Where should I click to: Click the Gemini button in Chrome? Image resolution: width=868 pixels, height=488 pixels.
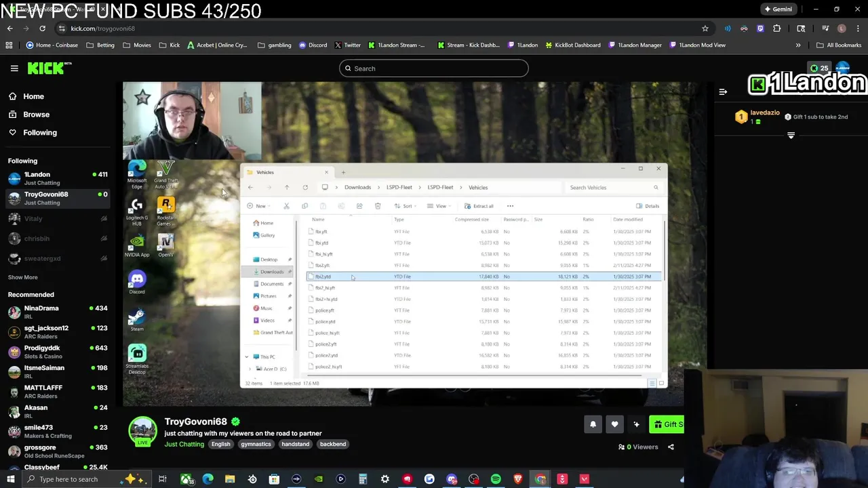(x=778, y=9)
